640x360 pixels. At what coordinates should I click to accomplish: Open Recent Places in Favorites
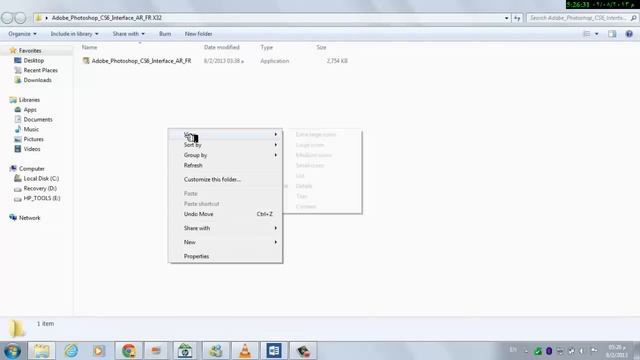(x=40, y=70)
